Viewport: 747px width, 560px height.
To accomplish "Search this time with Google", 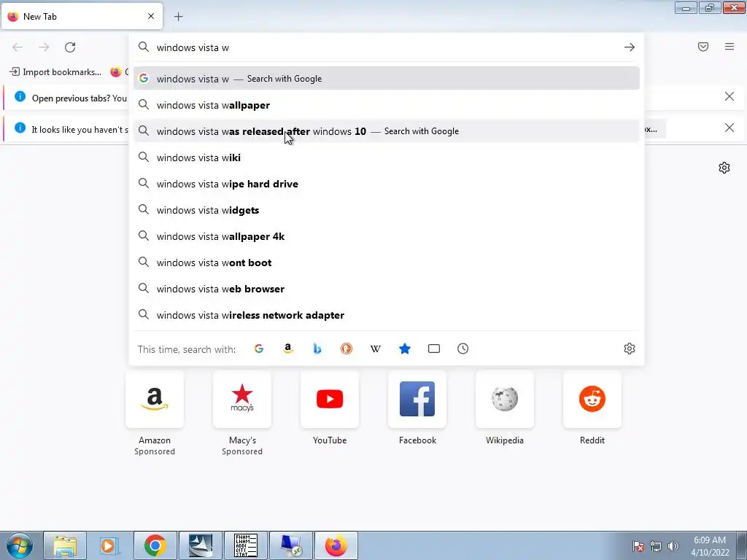I will (x=259, y=349).
